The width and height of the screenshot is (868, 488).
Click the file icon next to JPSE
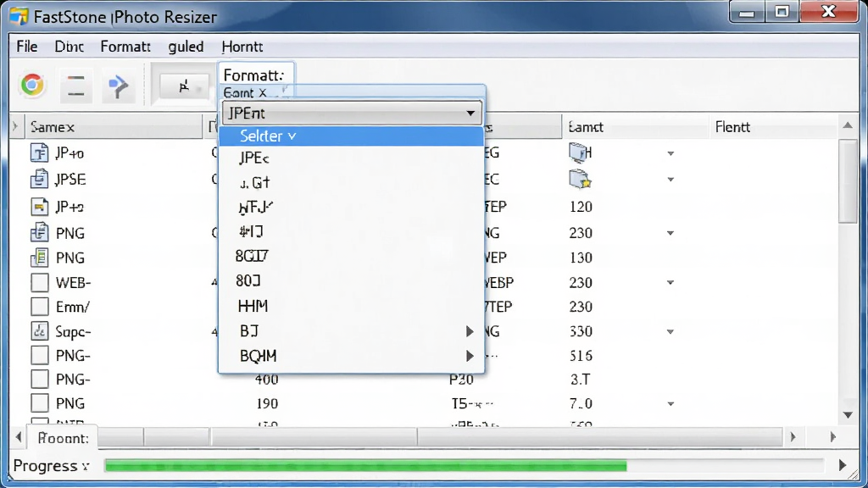pyautogui.click(x=39, y=180)
